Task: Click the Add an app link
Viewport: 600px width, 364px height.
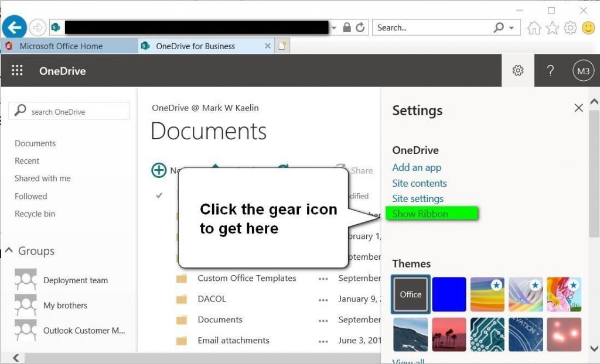Action: point(417,167)
